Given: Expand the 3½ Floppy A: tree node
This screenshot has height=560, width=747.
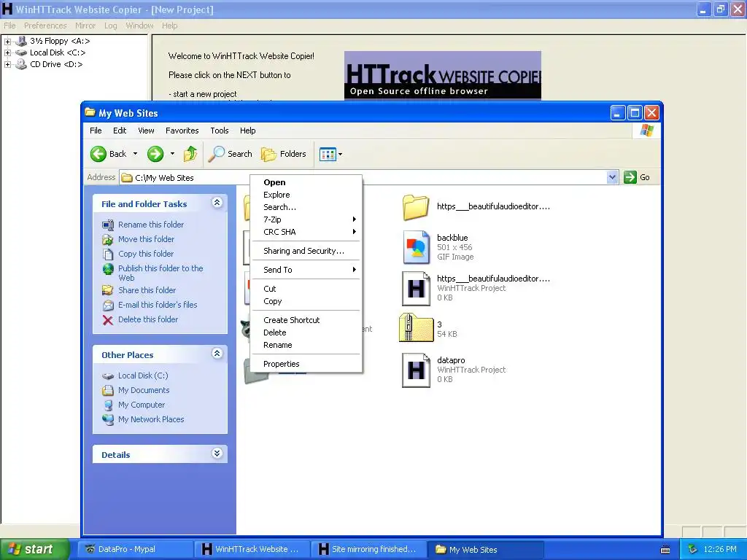Looking at the screenshot, I should tap(7, 42).
